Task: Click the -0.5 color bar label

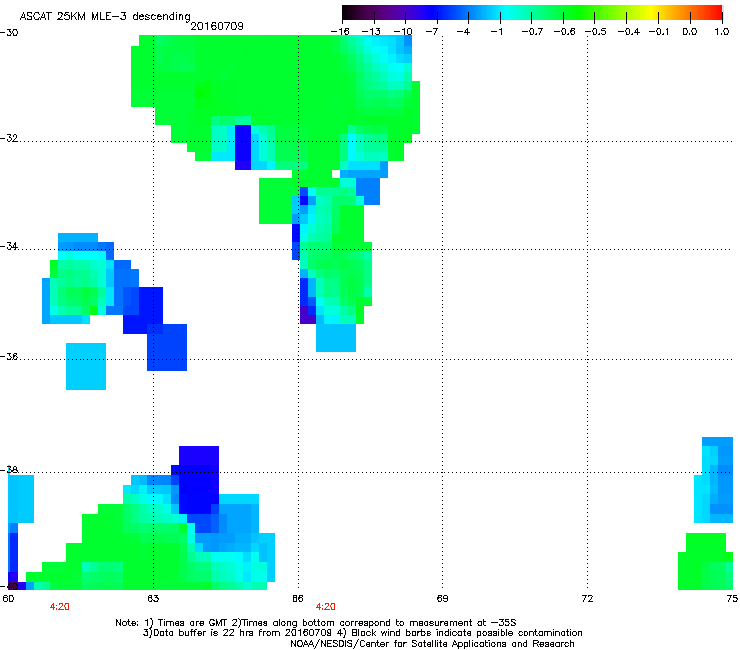Action: click(596, 32)
